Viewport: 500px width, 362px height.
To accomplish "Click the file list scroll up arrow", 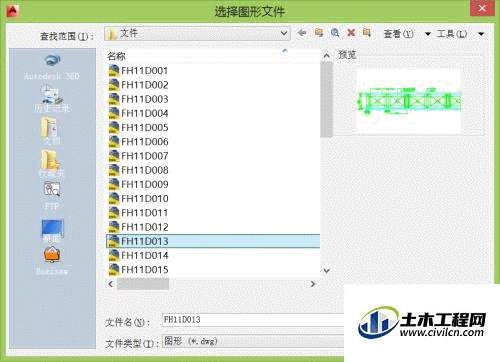I will [327, 56].
